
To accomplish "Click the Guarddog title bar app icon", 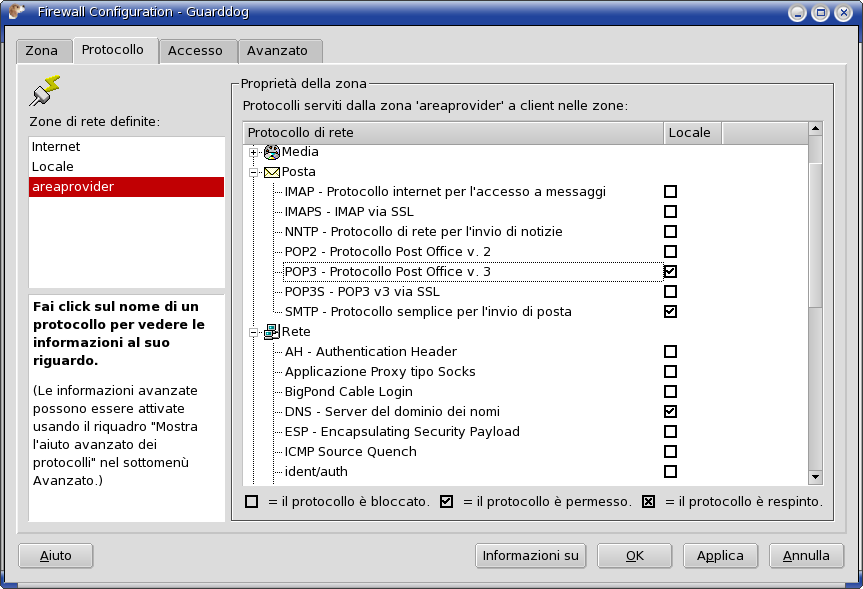I will point(17,13).
